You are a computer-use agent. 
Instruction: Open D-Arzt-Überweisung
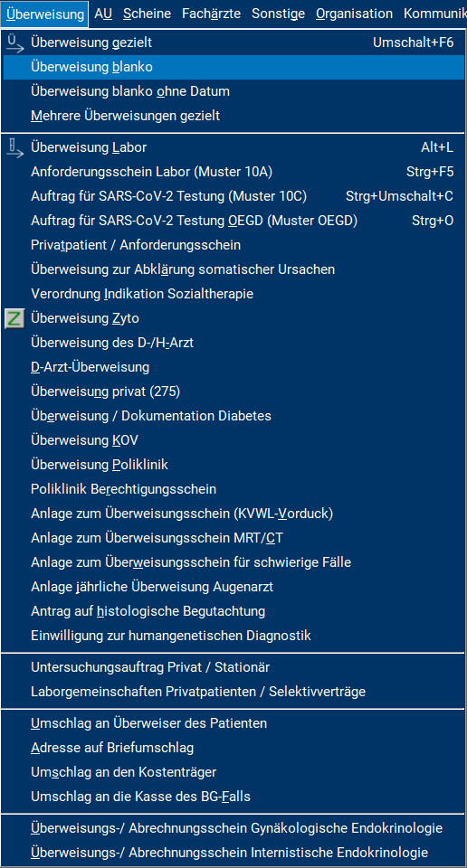(233, 368)
